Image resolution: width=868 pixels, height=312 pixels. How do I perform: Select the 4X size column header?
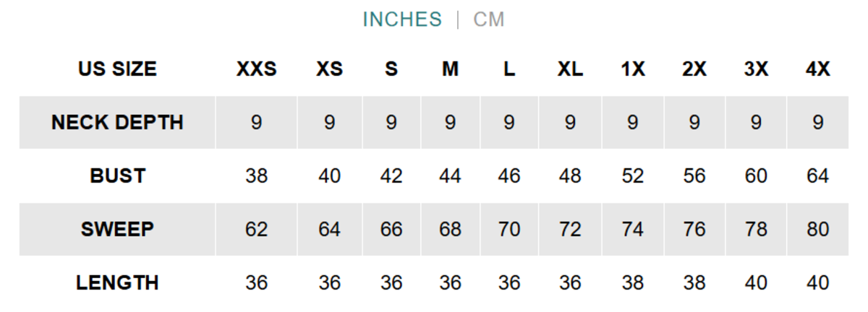click(818, 69)
